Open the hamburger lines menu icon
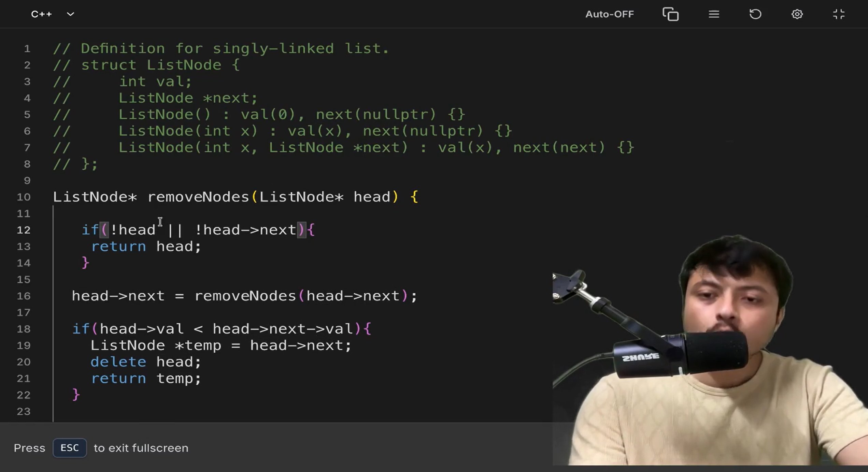The height and width of the screenshot is (472, 868). click(x=714, y=14)
